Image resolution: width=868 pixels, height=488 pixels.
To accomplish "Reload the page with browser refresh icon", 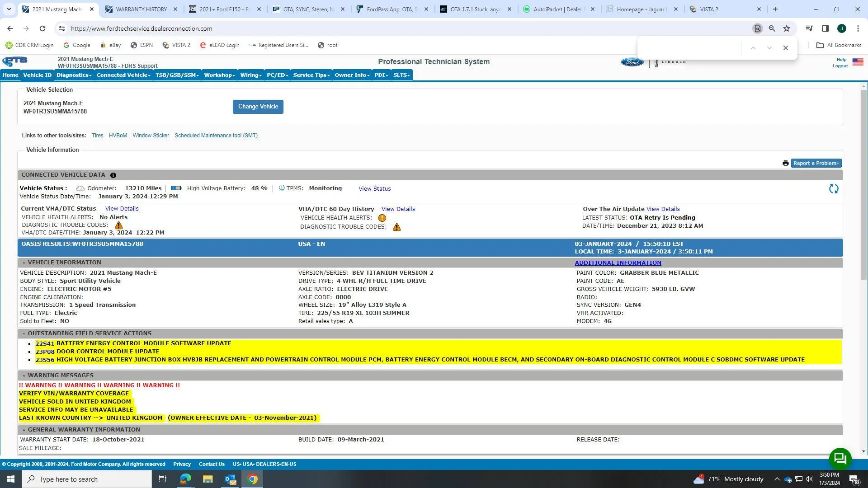I will [42, 28].
